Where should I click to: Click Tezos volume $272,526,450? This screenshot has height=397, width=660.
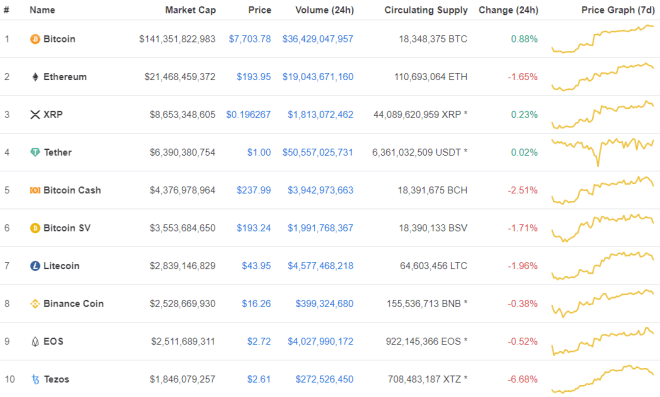[325, 379]
